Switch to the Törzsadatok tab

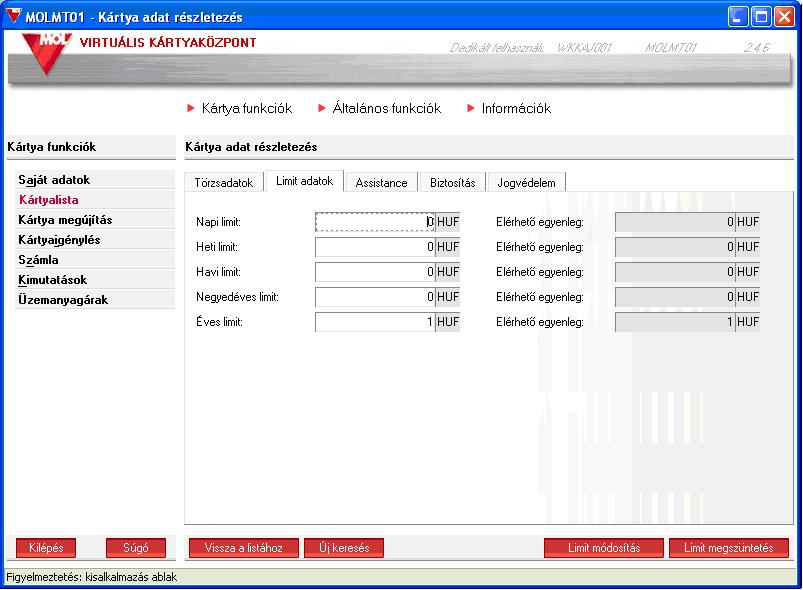[224, 183]
